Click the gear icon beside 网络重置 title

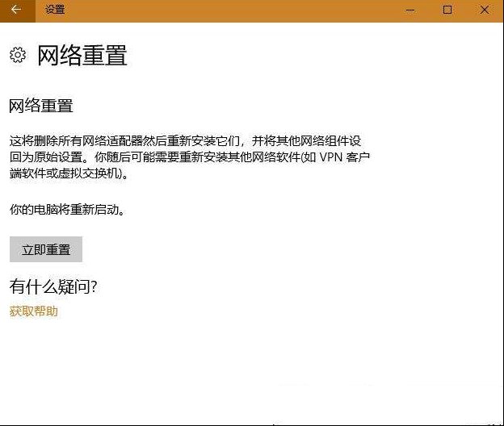click(18, 55)
